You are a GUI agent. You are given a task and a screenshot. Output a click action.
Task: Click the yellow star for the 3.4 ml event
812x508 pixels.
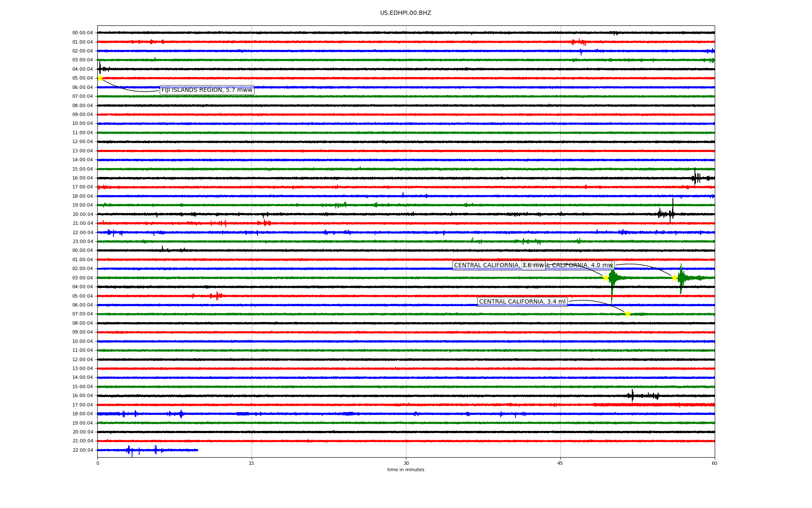point(628,314)
